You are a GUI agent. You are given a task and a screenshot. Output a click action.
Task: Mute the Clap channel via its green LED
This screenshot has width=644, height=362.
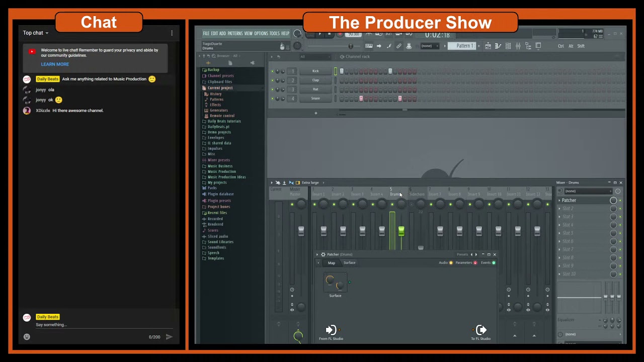tap(272, 80)
